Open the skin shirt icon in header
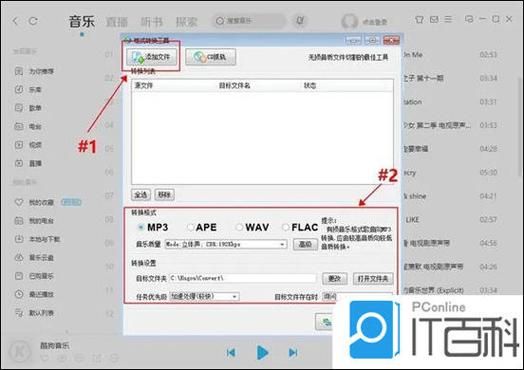 coord(419,20)
